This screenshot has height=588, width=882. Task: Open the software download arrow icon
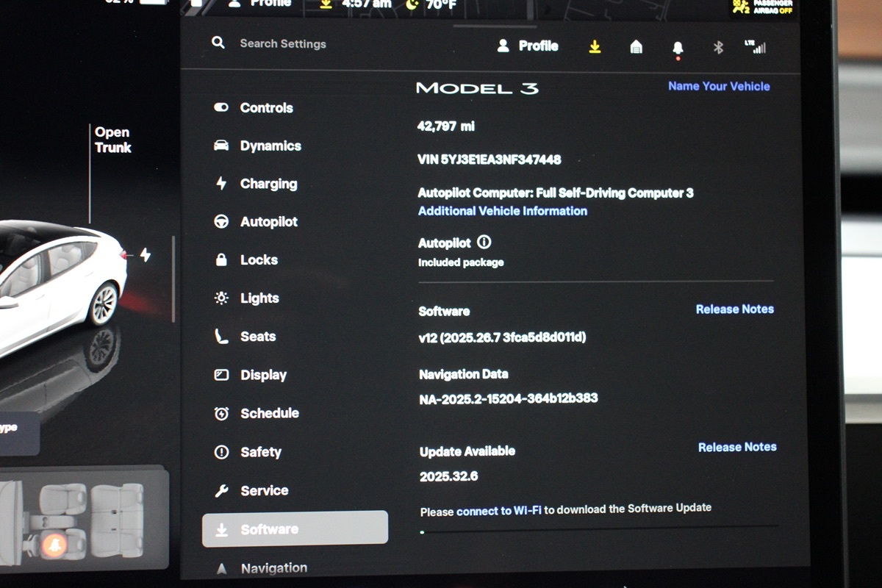[x=595, y=46]
